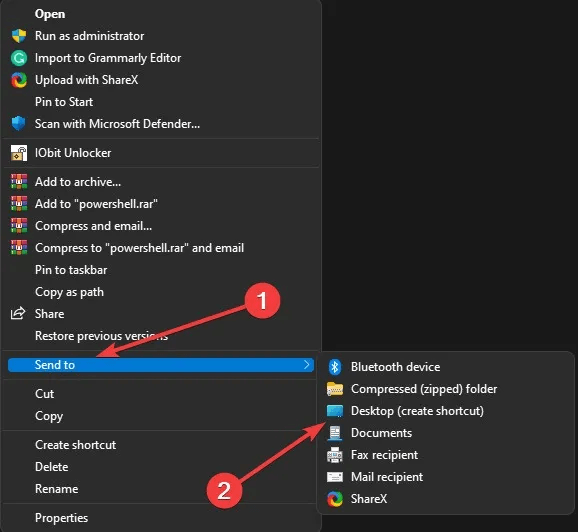This screenshot has height=532, width=578.
Task: Click the Share arrow icon
Action: click(x=18, y=313)
